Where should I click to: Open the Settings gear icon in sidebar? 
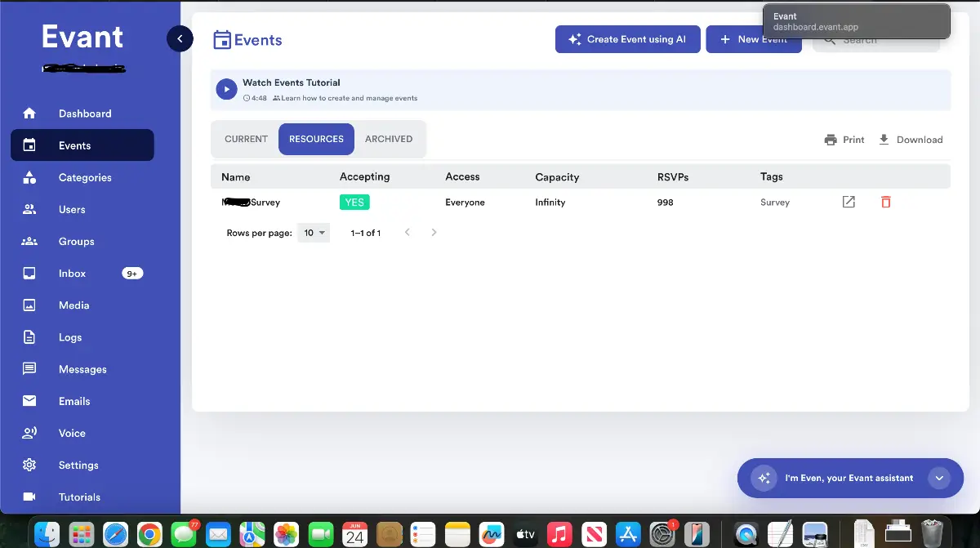point(29,465)
